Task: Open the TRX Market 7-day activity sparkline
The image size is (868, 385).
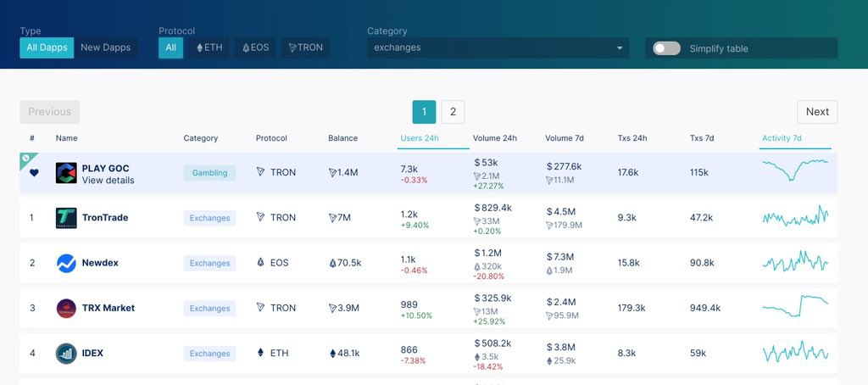Action: [x=795, y=306]
